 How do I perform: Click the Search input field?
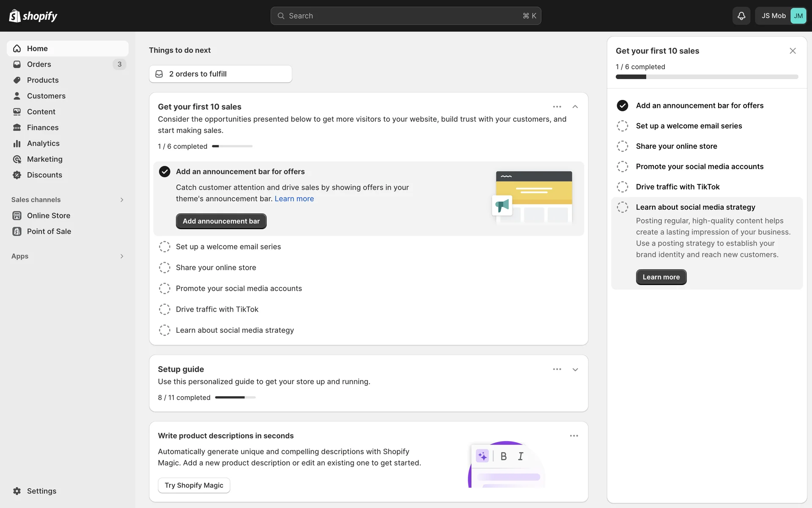coord(405,16)
